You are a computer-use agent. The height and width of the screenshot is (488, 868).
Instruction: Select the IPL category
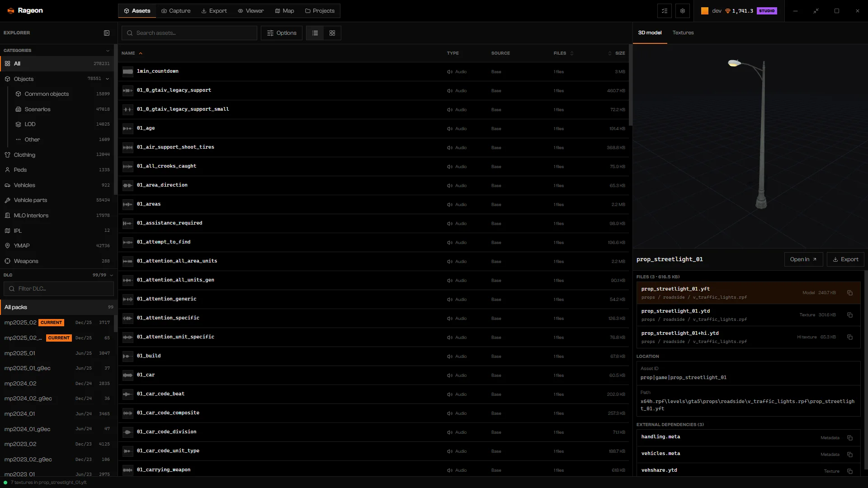click(x=57, y=231)
